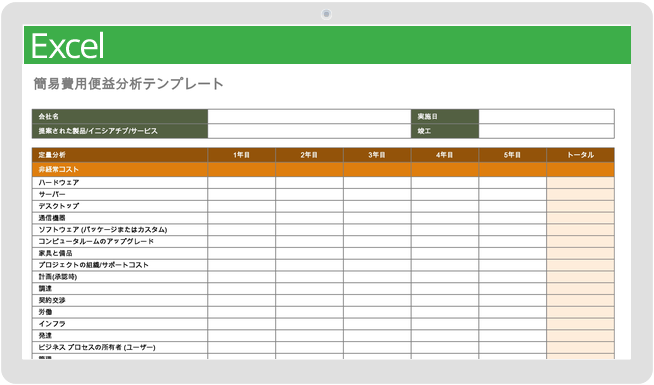Select the ソフトウェア (パッケージまたはカスタム) row
The image size is (654, 385).
[x=323, y=230]
